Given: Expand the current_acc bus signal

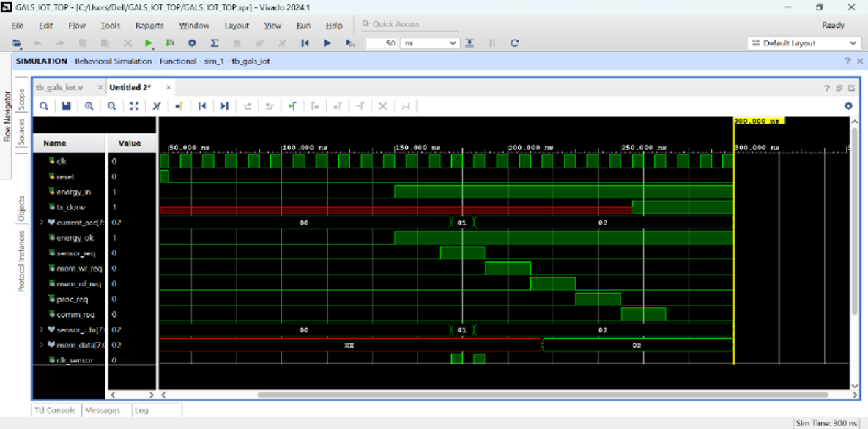Looking at the screenshot, I should coord(42,223).
